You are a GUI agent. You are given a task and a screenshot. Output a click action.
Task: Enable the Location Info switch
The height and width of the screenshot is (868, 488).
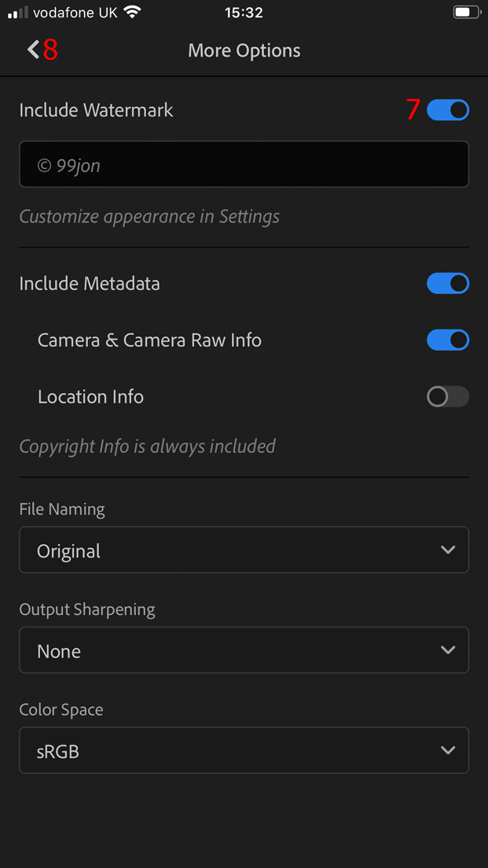[448, 396]
